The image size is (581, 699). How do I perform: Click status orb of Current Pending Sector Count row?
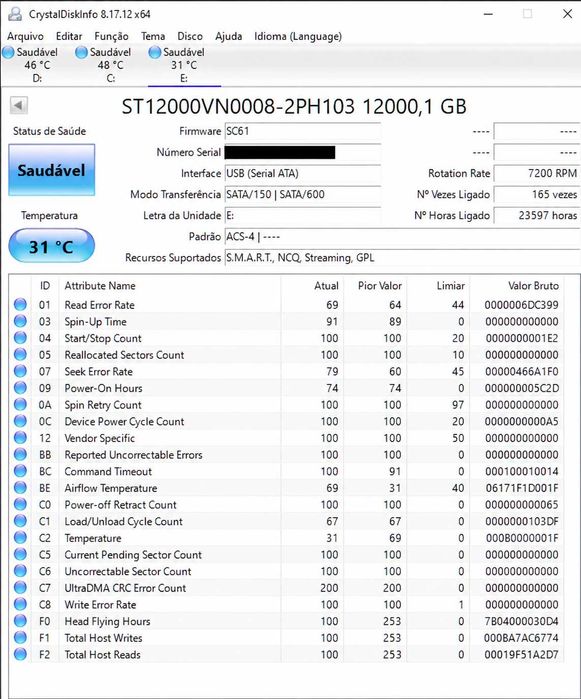(20, 554)
